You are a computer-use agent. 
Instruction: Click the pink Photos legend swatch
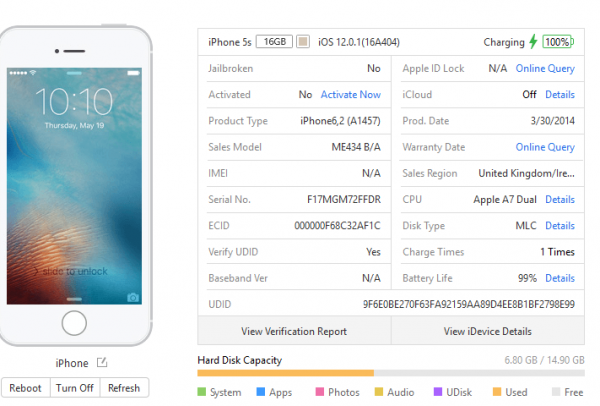(320, 392)
